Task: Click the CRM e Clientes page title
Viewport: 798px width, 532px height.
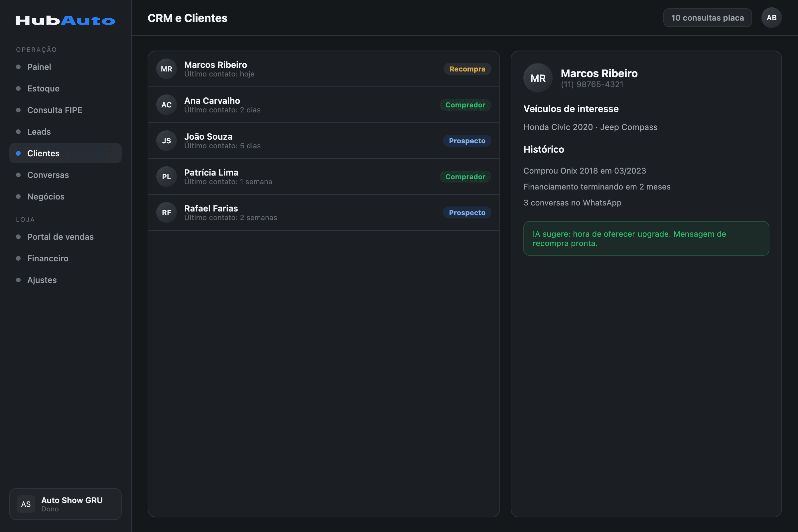Action: click(x=187, y=18)
